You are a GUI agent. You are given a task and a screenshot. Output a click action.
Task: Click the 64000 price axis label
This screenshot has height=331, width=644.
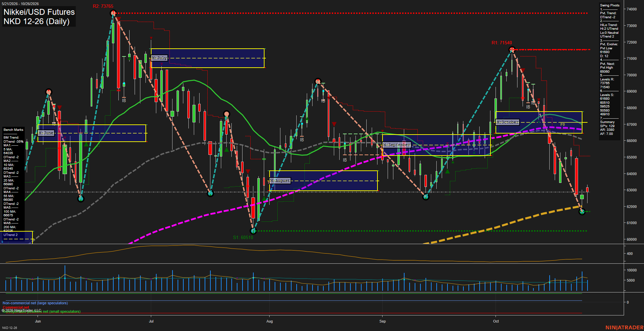click(x=631, y=174)
